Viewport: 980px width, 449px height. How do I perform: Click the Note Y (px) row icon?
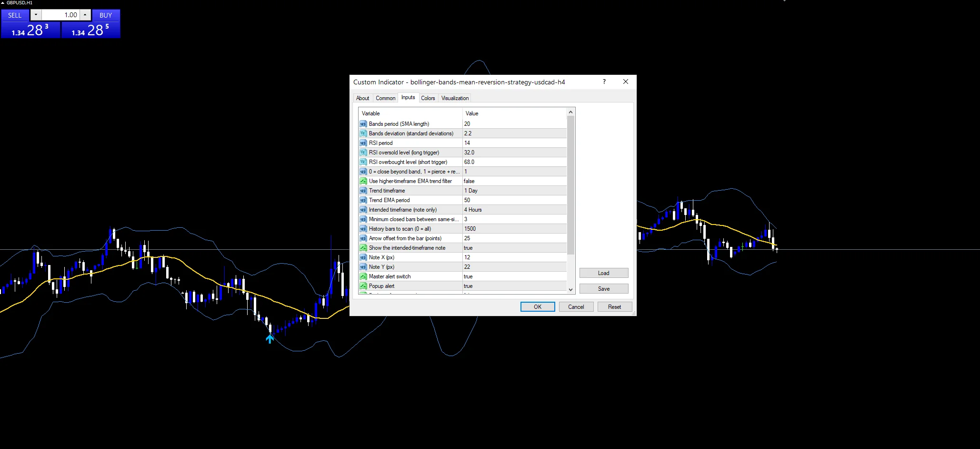click(x=363, y=267)
